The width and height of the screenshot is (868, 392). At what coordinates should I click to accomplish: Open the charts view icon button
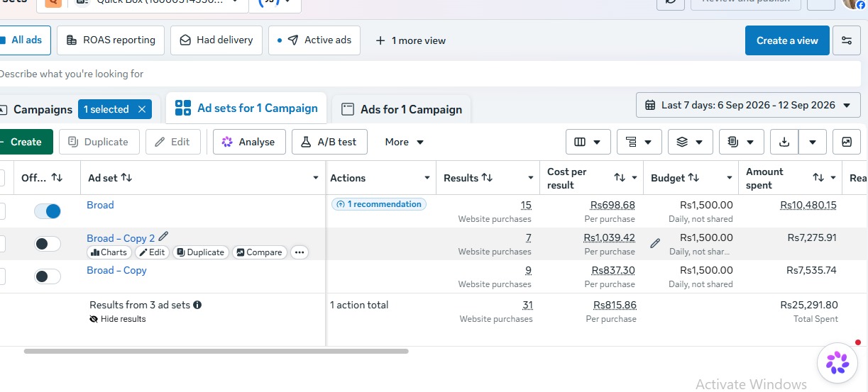click(x=846, y=142)
